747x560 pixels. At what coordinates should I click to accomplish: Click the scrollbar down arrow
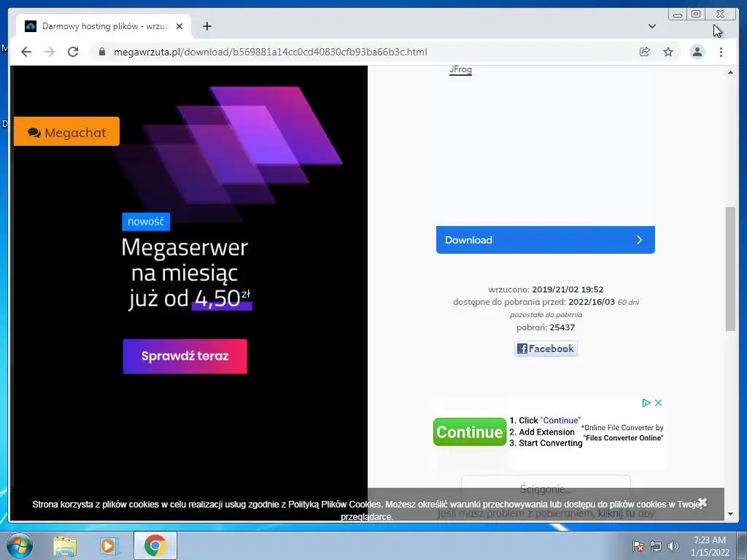730,514
